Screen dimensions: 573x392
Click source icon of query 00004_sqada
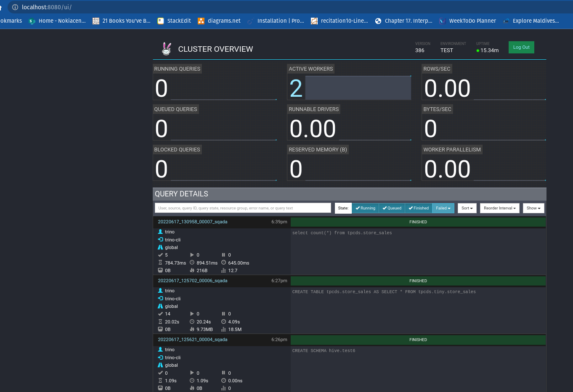click(160, 357)
